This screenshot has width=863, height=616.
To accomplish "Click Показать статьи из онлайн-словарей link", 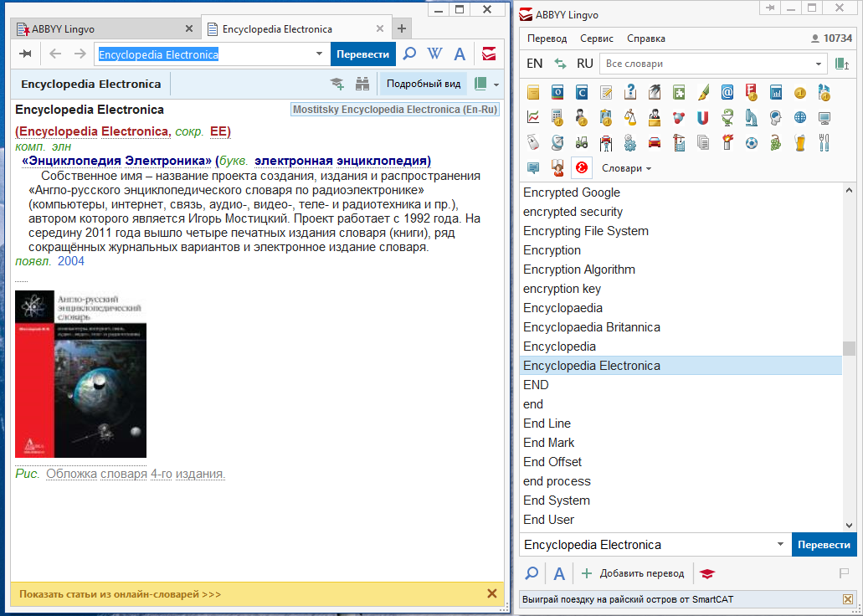I will [121, 594].
